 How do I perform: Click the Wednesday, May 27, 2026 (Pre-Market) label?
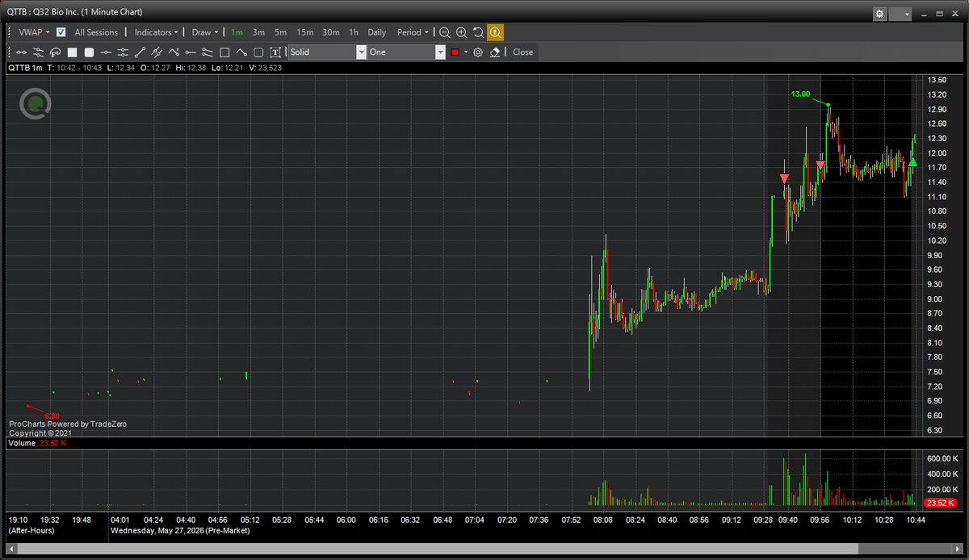click(x=180, y=531)
